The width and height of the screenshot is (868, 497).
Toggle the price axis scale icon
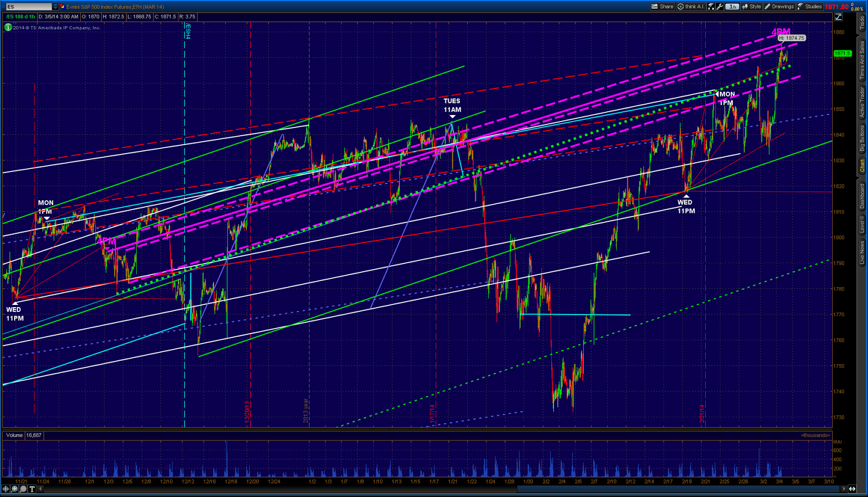pos(838,17)
